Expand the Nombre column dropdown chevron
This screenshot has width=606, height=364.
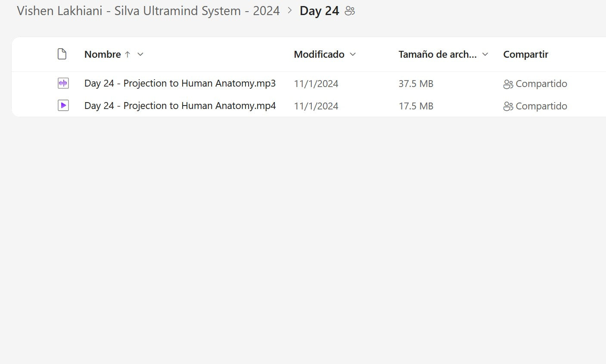point(140,54)
